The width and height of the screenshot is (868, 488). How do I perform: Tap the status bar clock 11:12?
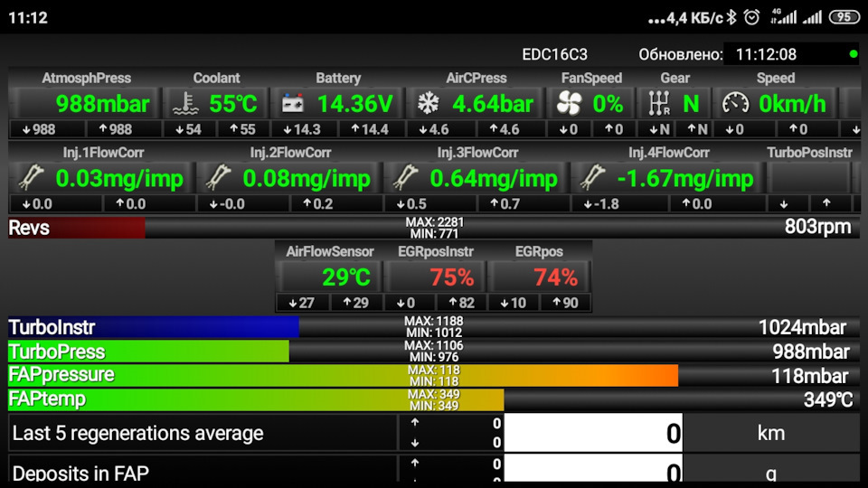click(28, 18)
